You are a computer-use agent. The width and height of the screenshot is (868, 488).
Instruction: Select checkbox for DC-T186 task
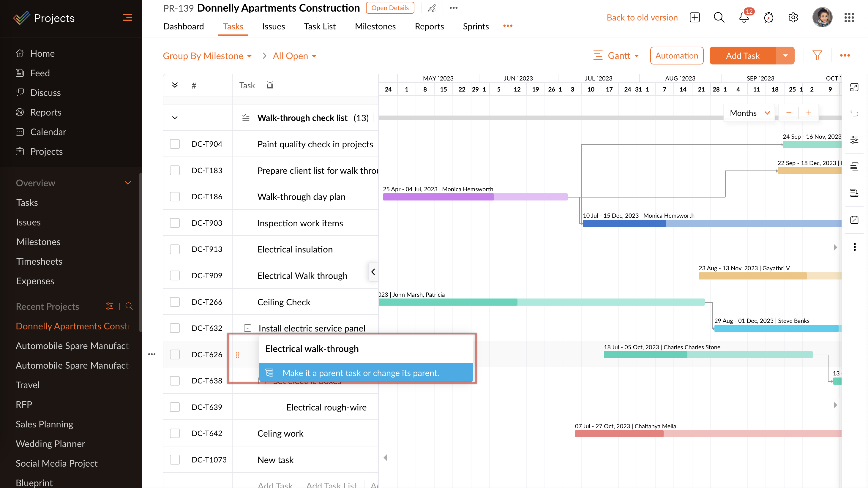[x=175, y=197]
